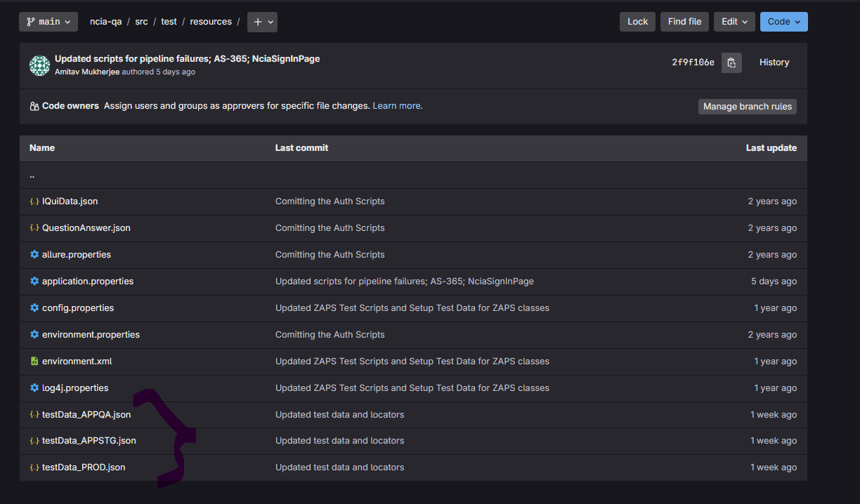The width and height of the screenshot is (860, 504).
Task: Click application.properties commit message link
Action: point(405,281)
